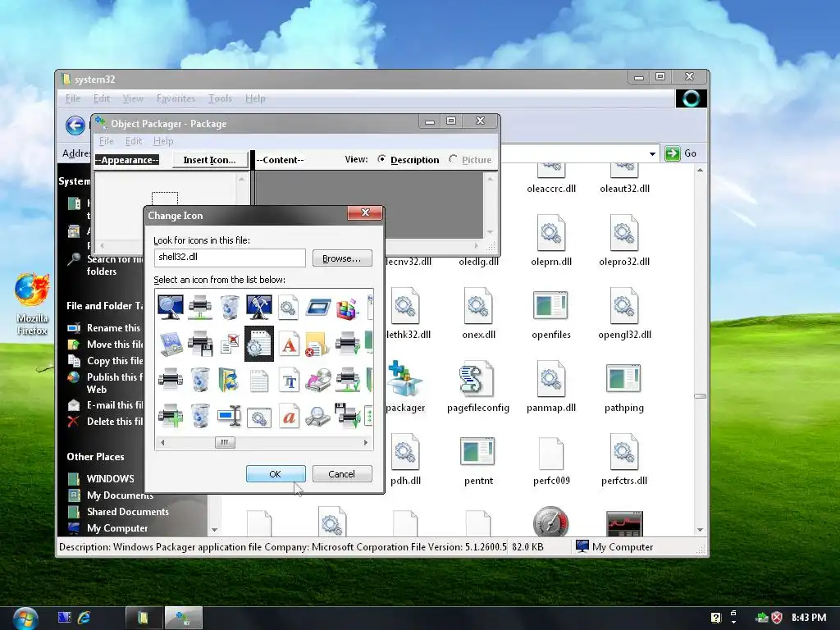840x630 pixels.
Task: Choose the colorful defragmenter blocks icon
Action: point(347,308)
